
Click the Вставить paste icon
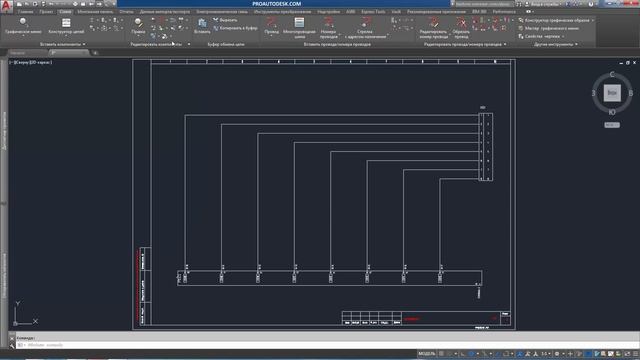[202, 23]
